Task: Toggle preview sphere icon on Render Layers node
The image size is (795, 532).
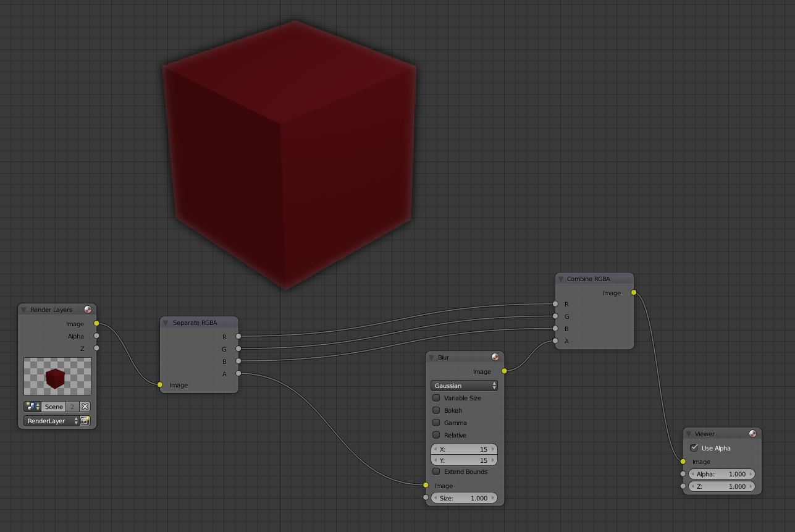Action: [x=88, y=310]
